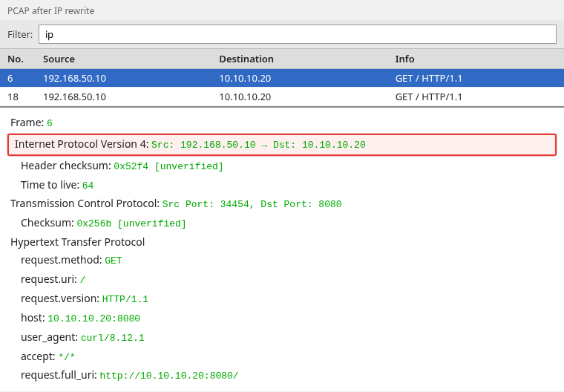Select the Hypertext Transfer Protocol line
This screenshot has width=564, height=392.
click(x=77, y=242)
